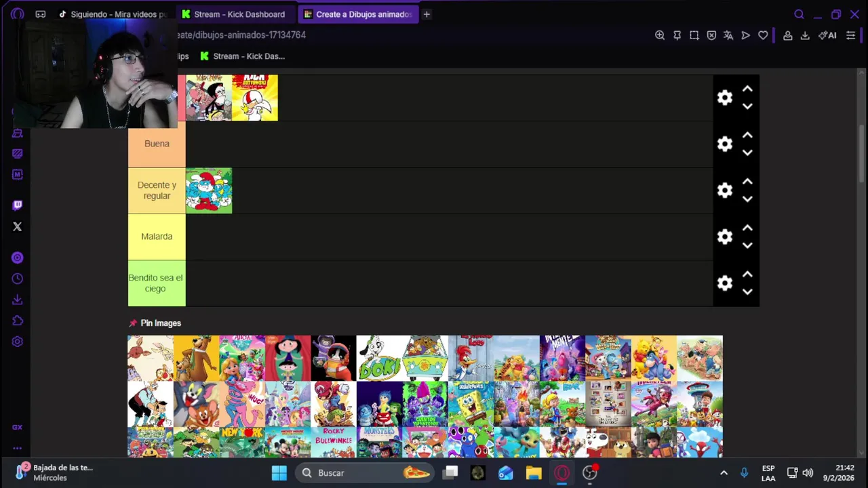
Task: Open the taskbar volume control
Action: [x=808, y=473]
